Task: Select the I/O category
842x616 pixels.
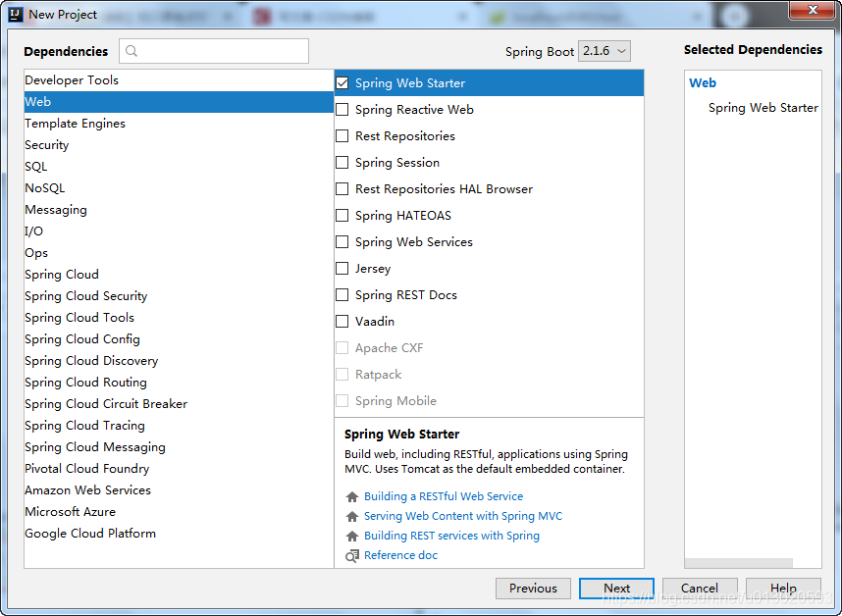Action: pyautogui.click(x=179, y=231)
